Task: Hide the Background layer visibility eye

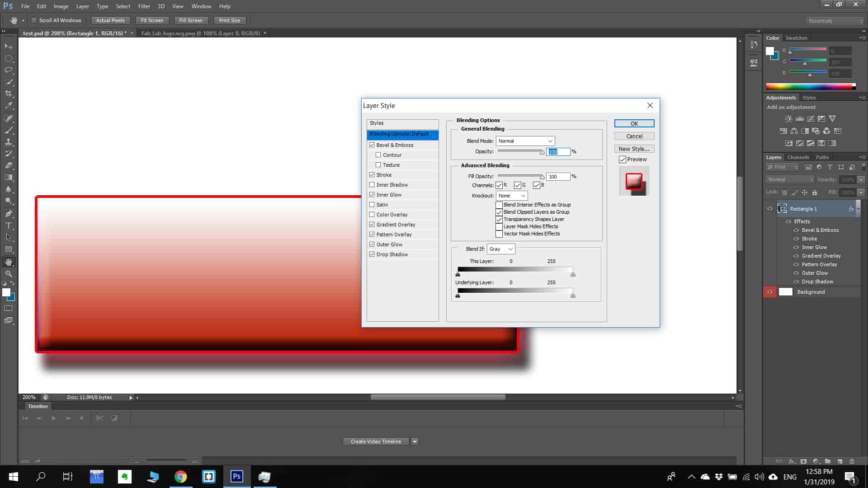Action: click(770, 292)
